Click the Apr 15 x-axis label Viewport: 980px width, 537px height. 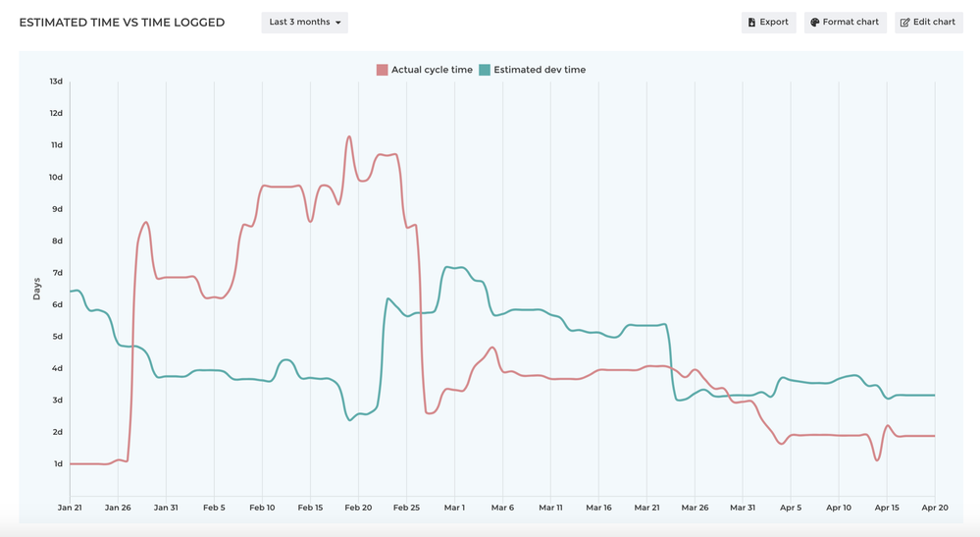click(x=887, y=508)
